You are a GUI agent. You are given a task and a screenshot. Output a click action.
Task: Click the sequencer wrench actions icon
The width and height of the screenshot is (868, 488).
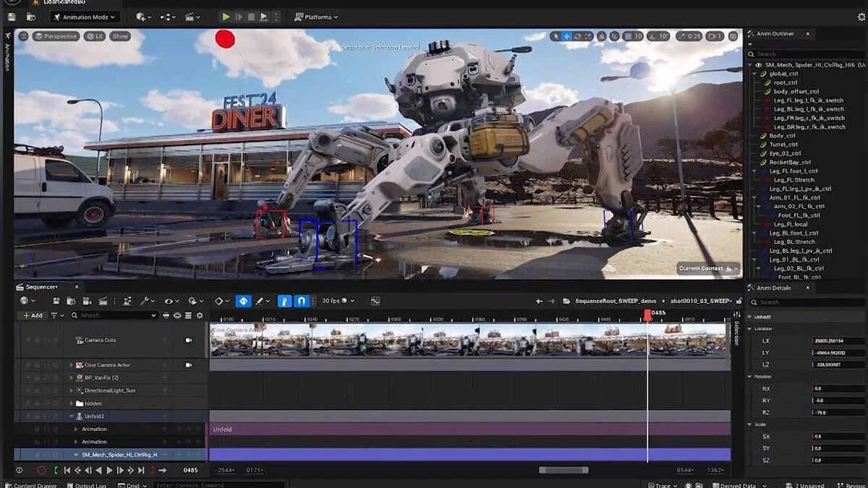(x=145, y=301)
